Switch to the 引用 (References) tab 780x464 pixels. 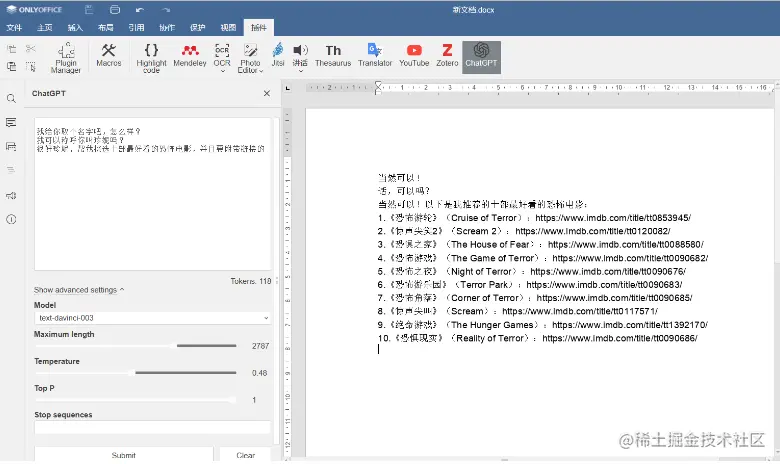(136, 27)
